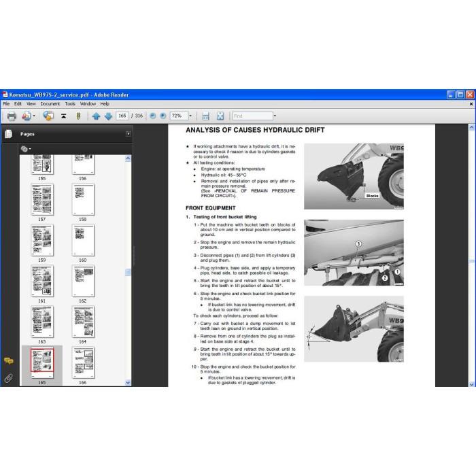
Task: Open the File menu
Action: click(x=6, y=104)
